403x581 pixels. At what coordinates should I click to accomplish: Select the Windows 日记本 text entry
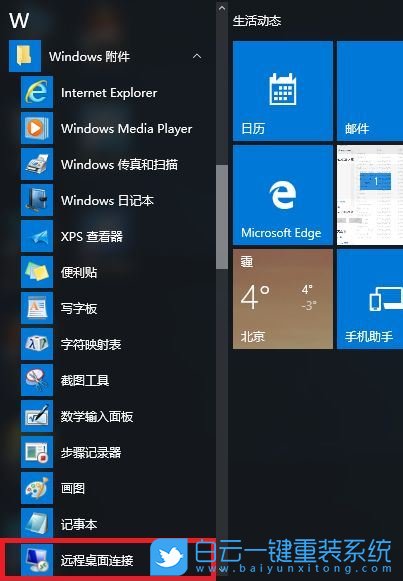[107, 200]
